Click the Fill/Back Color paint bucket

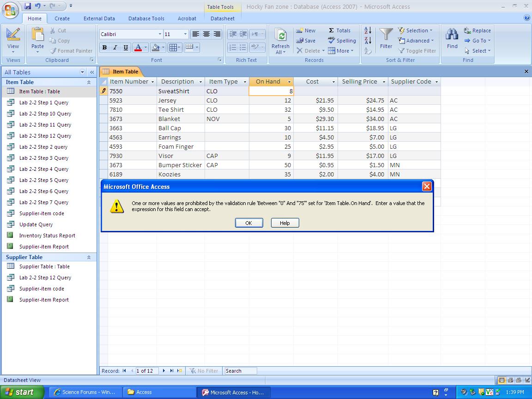click(x=156, y=48)
